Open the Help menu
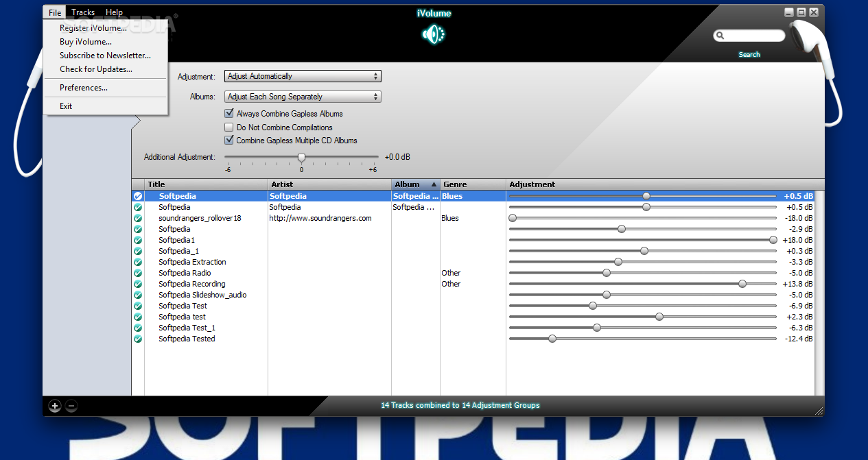Viewport: 868px width, 460px height. 115,12
